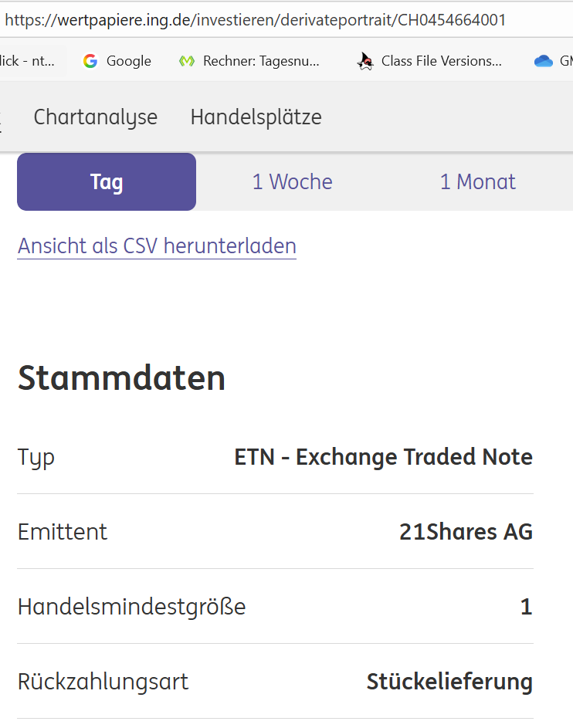Open the 'Class File Versions...' bookmark label
The height and width of the screenshot is (728, 573).
[441, 61]
